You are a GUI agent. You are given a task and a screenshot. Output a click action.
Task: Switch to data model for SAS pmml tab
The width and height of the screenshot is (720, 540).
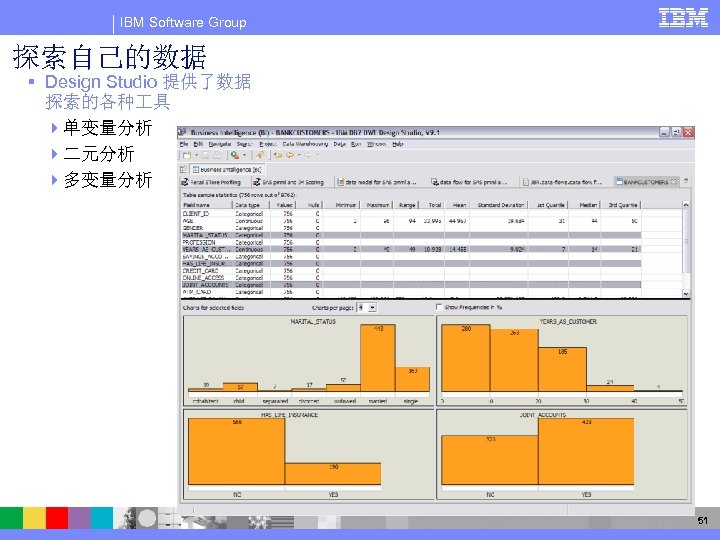tap(377, 182)
